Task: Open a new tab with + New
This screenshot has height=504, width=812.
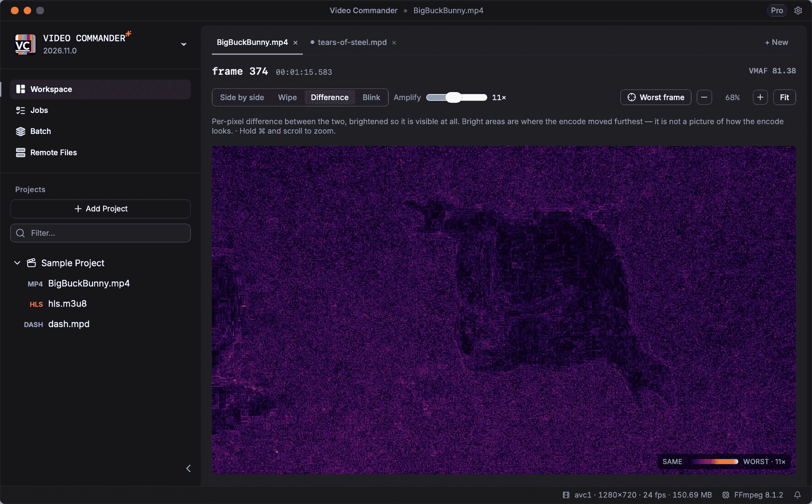Action: click(776, 42)
